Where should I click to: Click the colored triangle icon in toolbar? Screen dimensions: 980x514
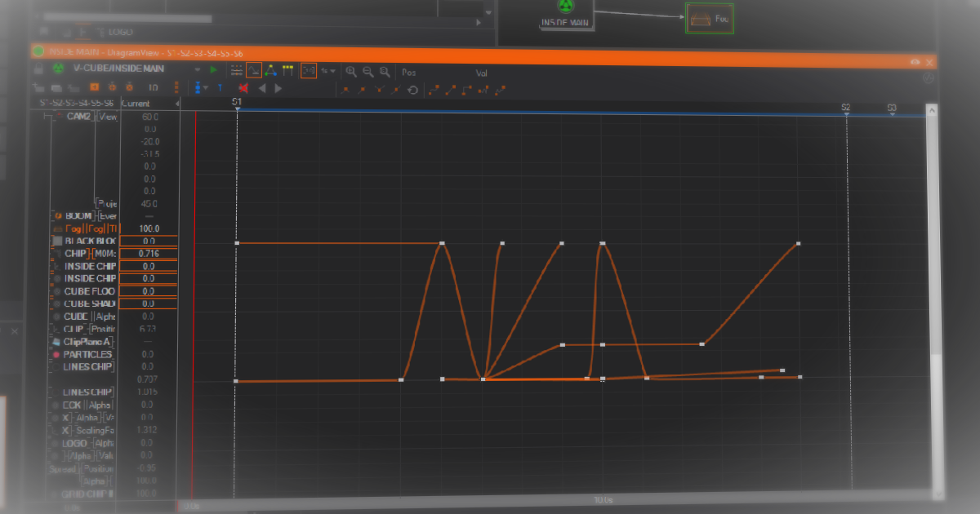271,71
